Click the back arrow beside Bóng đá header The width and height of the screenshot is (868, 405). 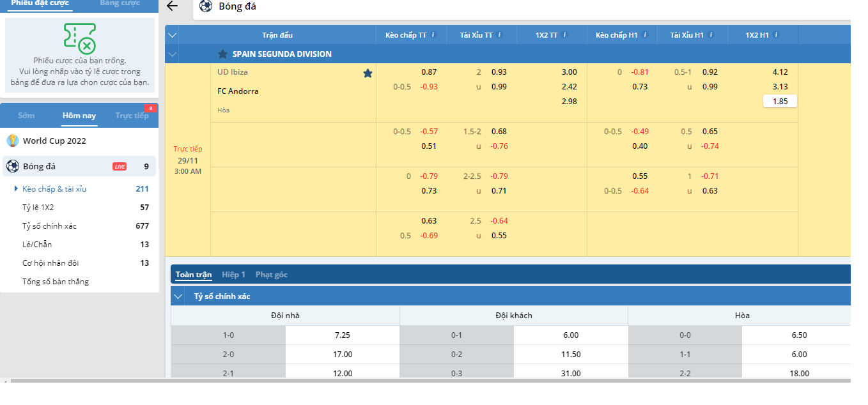(x=172, y=6)
